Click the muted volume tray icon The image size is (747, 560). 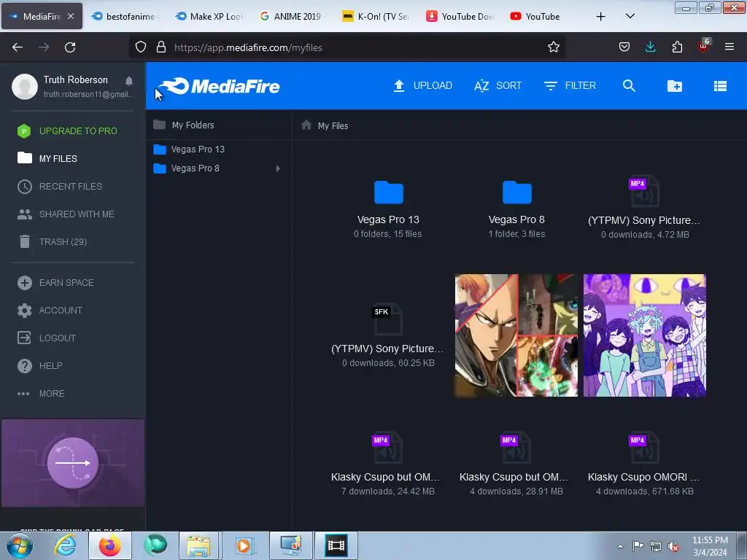[673, 546]
